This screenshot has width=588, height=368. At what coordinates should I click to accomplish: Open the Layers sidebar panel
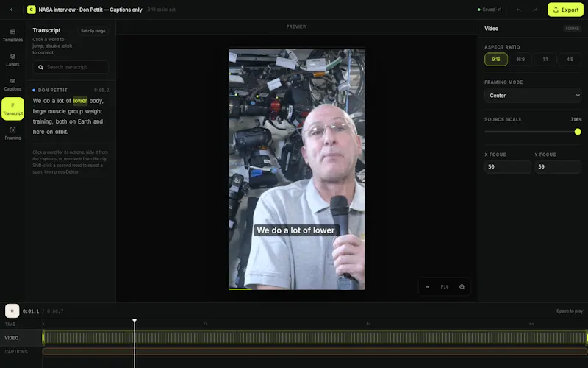pyautogui.click(x=12, y=60)
